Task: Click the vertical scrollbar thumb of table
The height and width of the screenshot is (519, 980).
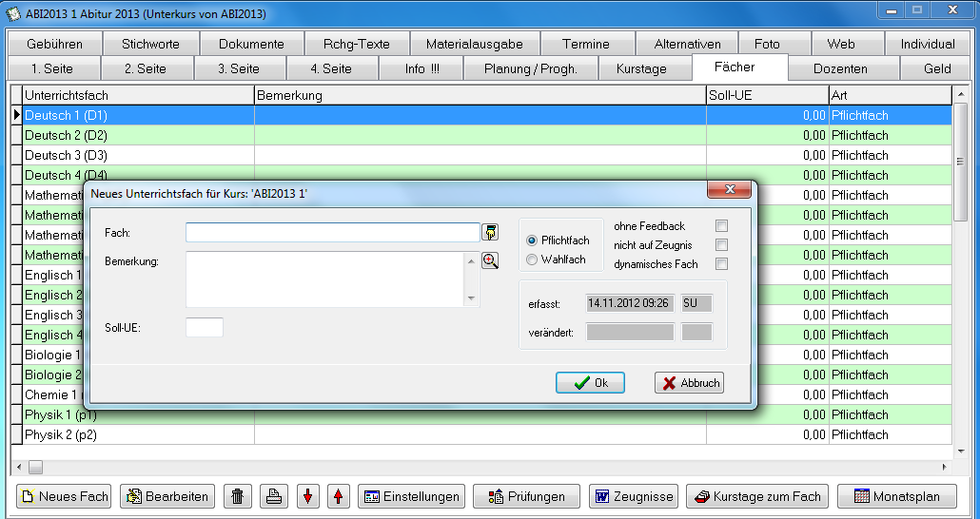Action: (x=961, y=163)
